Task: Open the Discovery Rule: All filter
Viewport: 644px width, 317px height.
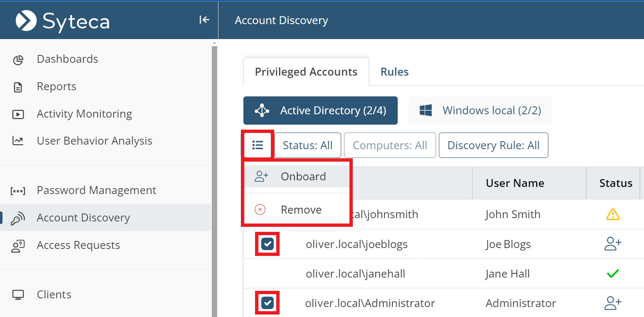Action: point(493,145)
